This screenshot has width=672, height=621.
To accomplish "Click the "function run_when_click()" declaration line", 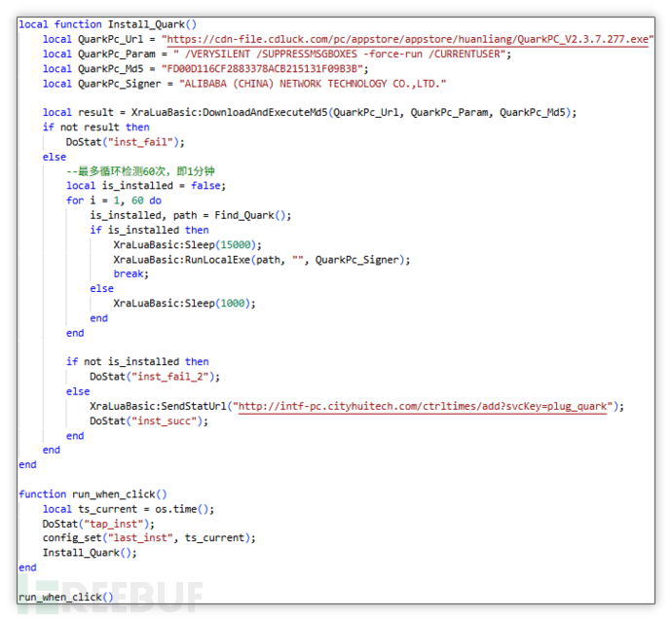I will (93, 494).
